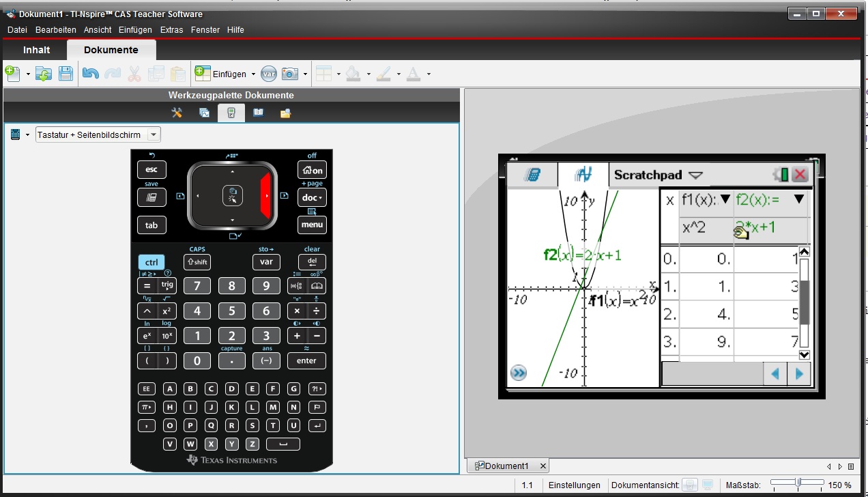
Task: Open the Page Sorter palette icon
Action: coord(204,113)
